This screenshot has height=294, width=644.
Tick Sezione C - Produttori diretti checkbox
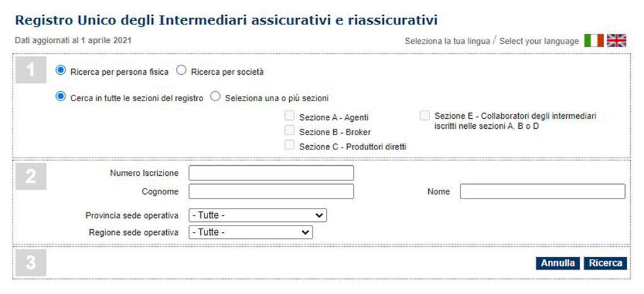click(x=289, y=145)
